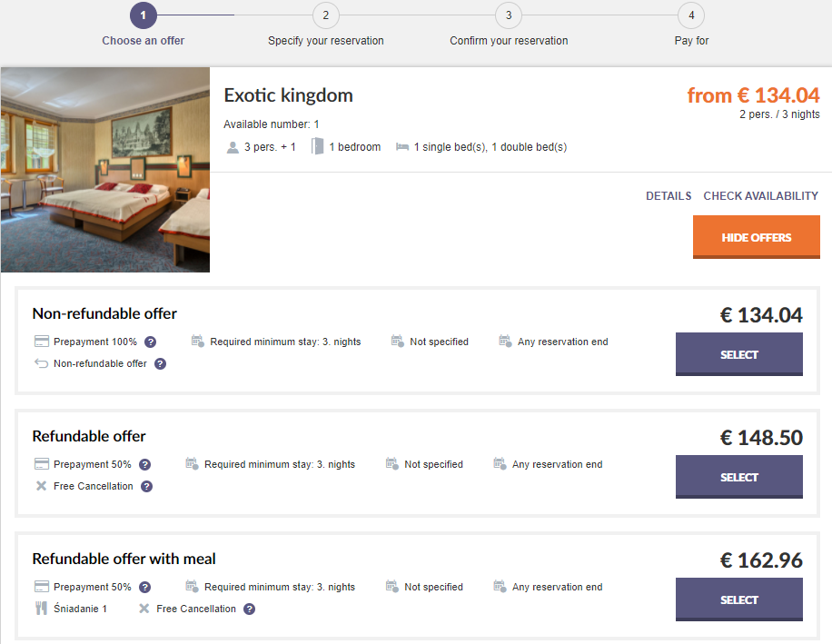Click the fork and knife Śniadanie icon
This screenshot has height=644, width=832.
tap(41, 609)
